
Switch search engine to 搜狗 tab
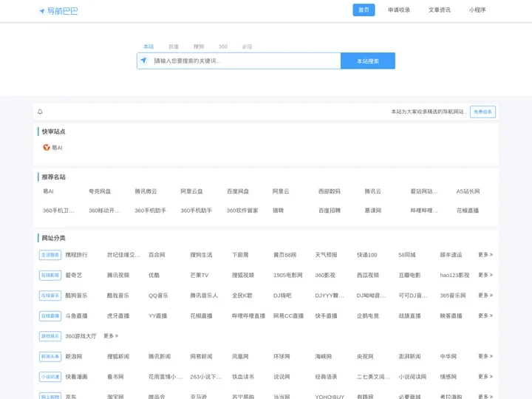[199, 47]
